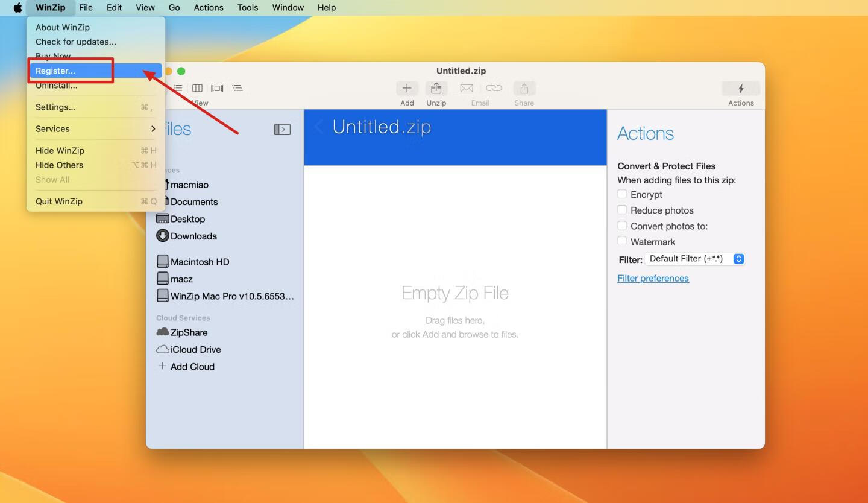Open the Actions menu in menu bar
Viewport: 868px width, 503px height.
(209, 7)
